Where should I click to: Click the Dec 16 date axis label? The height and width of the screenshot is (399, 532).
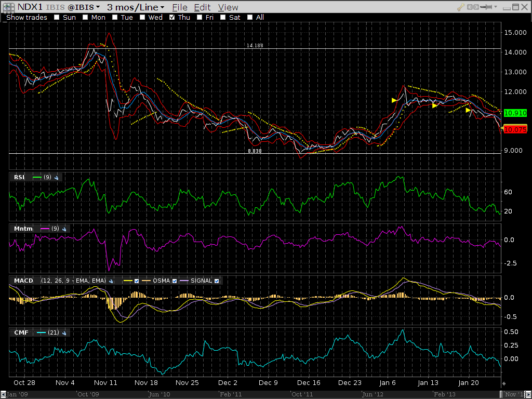pyautogui.click(x=309, y=383)
